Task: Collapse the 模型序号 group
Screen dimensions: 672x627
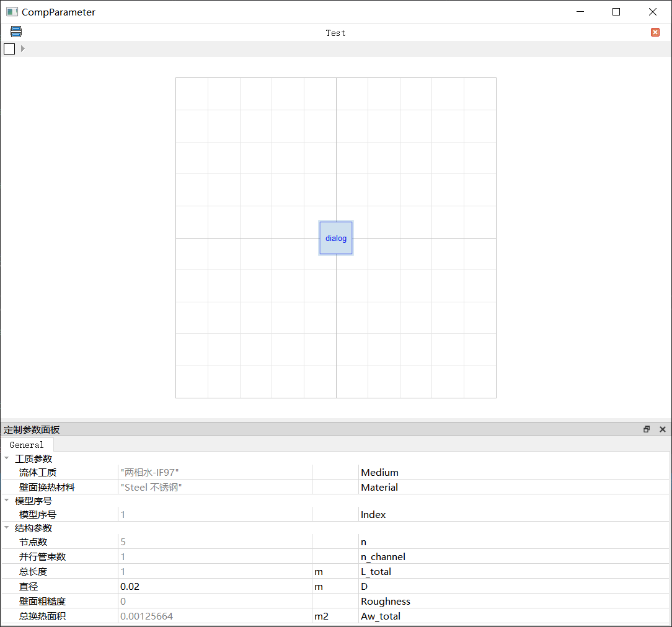Action: (7, 501)
